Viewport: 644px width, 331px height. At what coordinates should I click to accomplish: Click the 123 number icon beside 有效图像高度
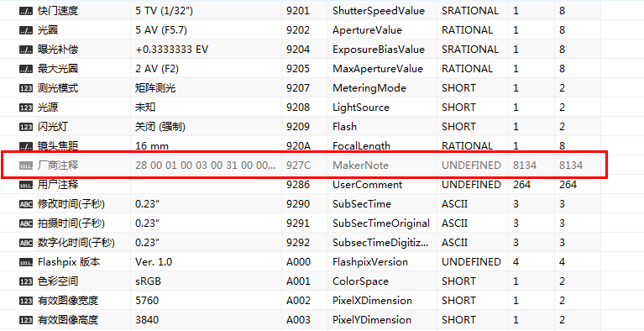26,320
